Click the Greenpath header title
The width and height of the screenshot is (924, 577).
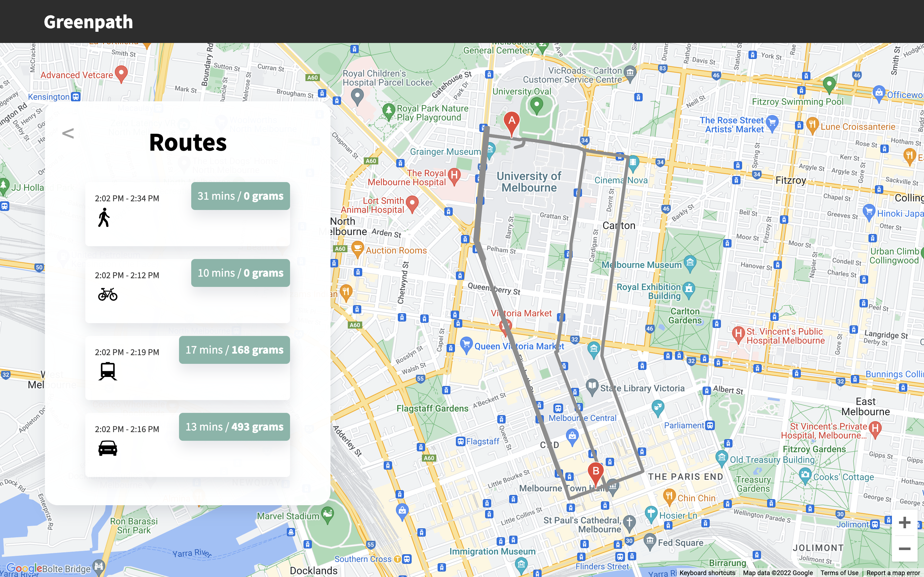point(88,22)
